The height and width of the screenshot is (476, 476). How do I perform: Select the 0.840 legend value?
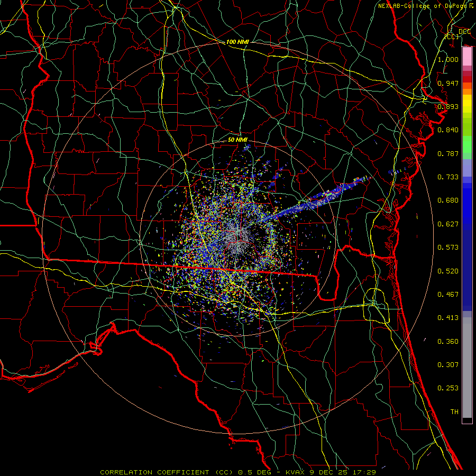tap(448, 130)
